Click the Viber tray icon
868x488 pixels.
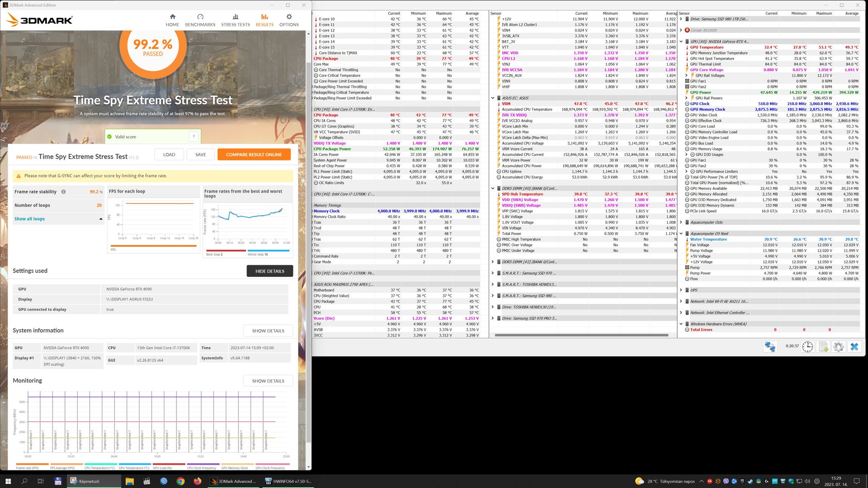point(726,481)
